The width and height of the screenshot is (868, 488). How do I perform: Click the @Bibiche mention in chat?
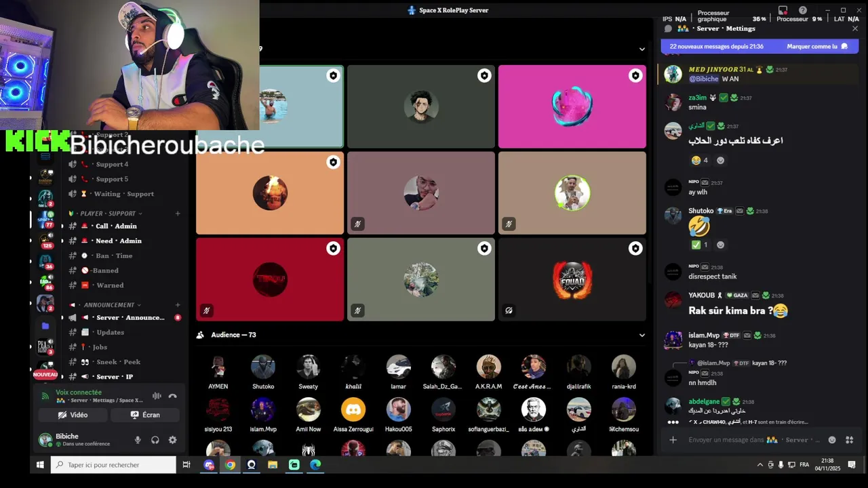[704, 79]
